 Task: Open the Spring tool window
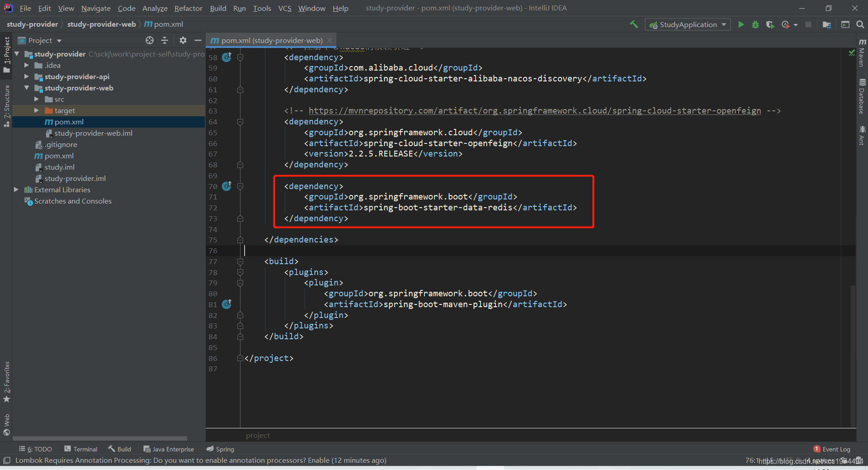tap(220, 449)
